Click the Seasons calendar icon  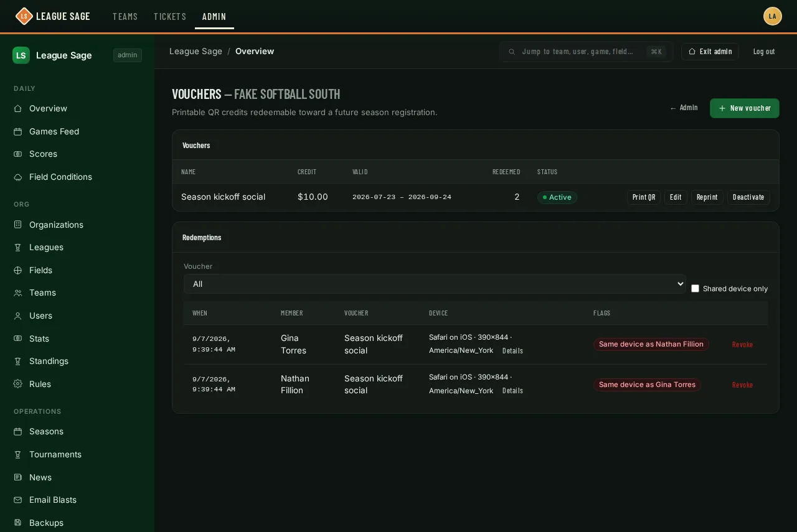coord(18,431)
